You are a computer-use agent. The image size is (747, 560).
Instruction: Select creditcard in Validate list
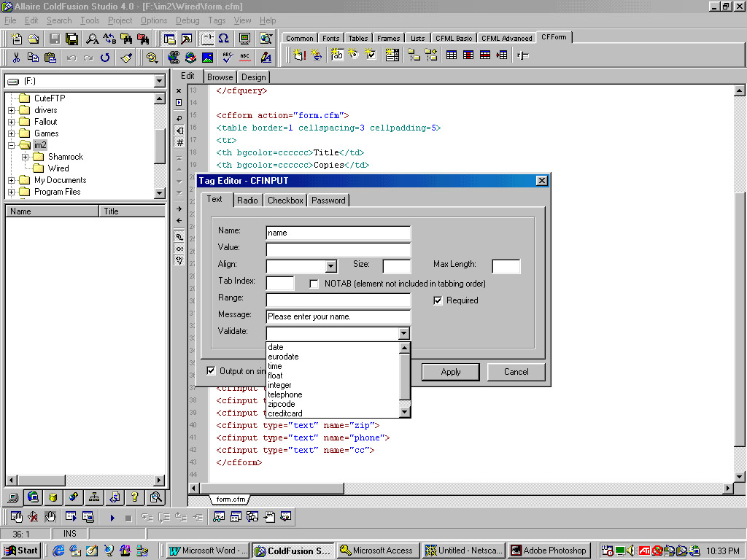point(333,413)
